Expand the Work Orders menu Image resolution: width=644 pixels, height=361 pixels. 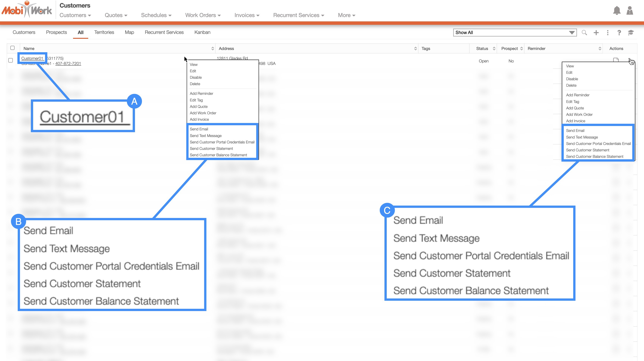tap(203, 15)
